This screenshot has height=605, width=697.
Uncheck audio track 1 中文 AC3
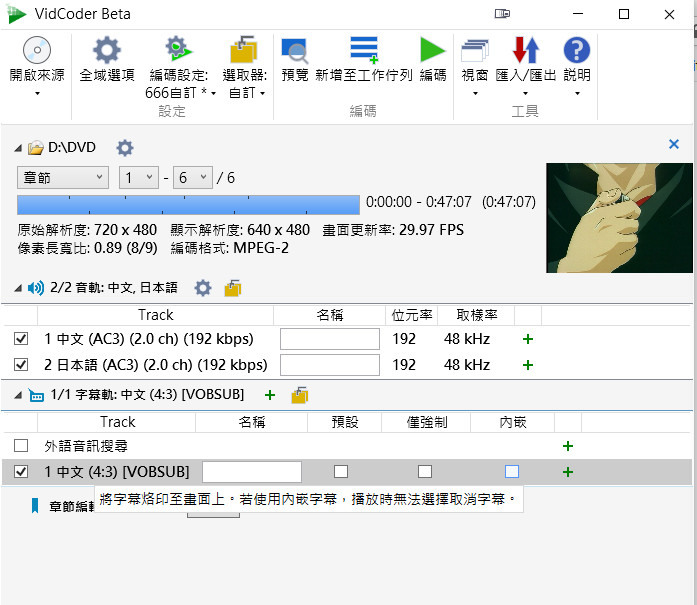[x=21, y=339]
